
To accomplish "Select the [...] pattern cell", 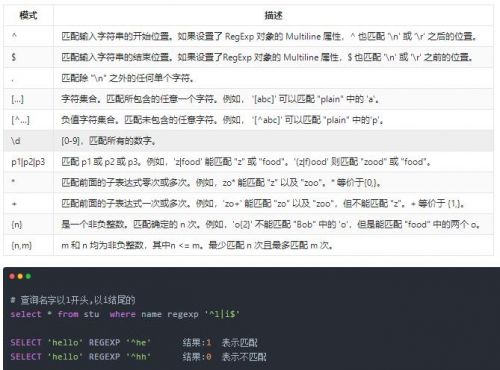I will [x=28, y=99].
